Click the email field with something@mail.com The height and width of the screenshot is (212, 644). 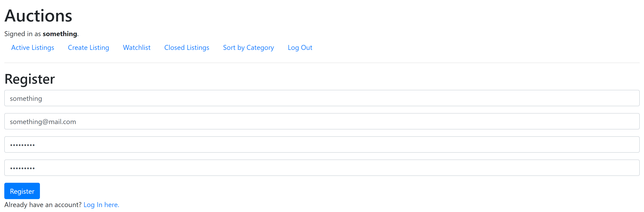click(322, 121)
